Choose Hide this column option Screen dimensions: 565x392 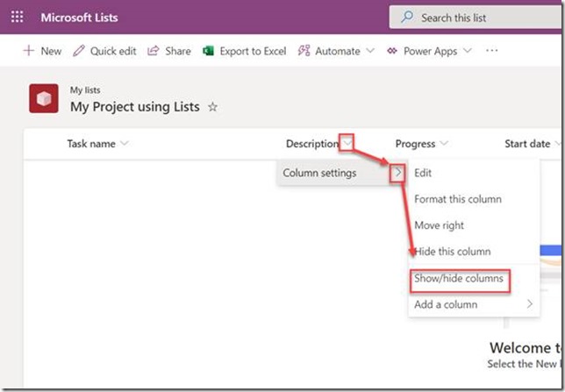click(x=452, y=252)
